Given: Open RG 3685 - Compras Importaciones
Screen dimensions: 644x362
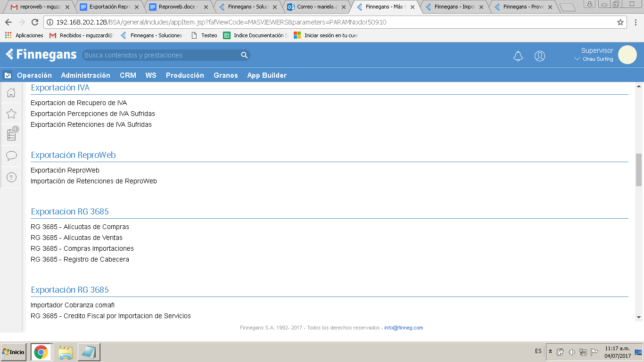Looking at the screenshot, I should tap(82, 248).
